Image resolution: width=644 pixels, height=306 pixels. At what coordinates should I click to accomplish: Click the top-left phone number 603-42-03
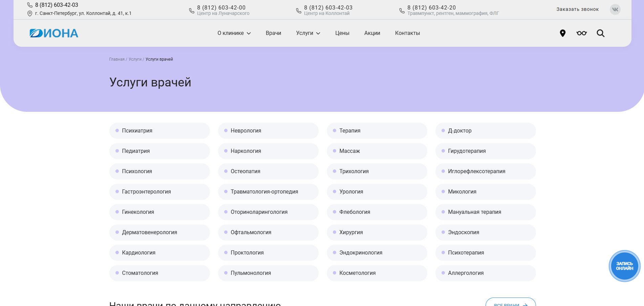[x=57, y=5]
